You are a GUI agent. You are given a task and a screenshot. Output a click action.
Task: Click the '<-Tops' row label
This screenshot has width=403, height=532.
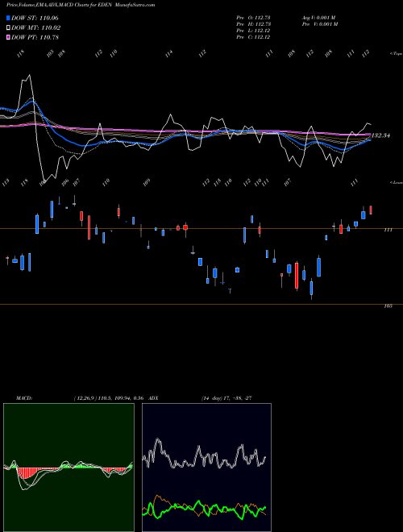(x=396, y=54)
